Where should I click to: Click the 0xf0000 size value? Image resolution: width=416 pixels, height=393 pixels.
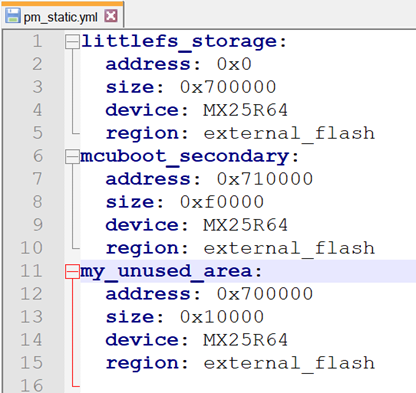(222, 202)
